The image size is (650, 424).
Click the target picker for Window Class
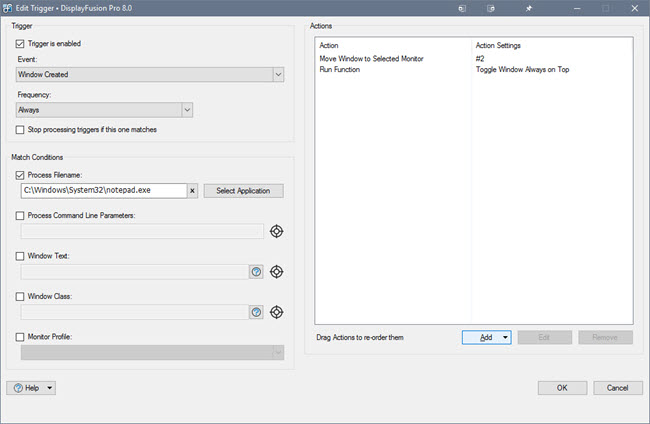276,312
